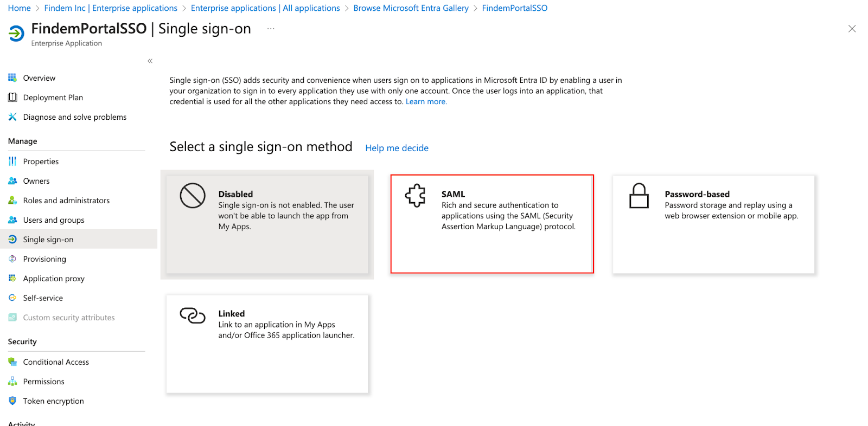Click the Overview grid icon in sidebar
Viewport: 868px width, 426px height.
(12, 78)
